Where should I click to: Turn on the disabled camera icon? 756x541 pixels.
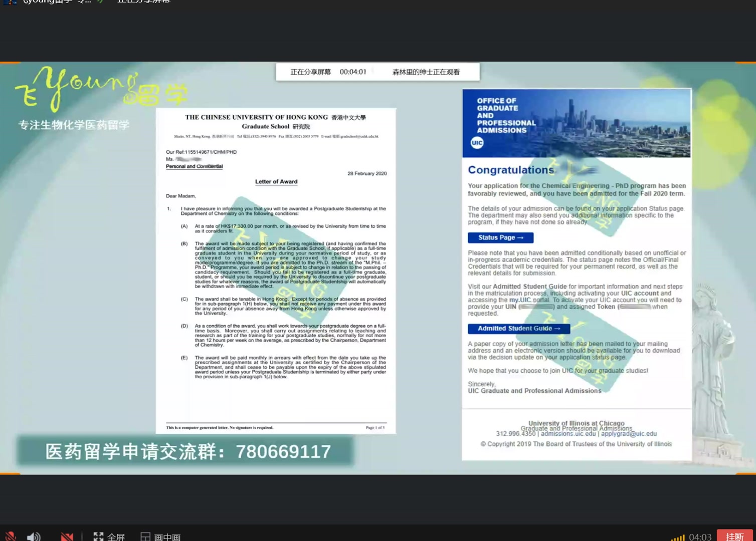67,536
